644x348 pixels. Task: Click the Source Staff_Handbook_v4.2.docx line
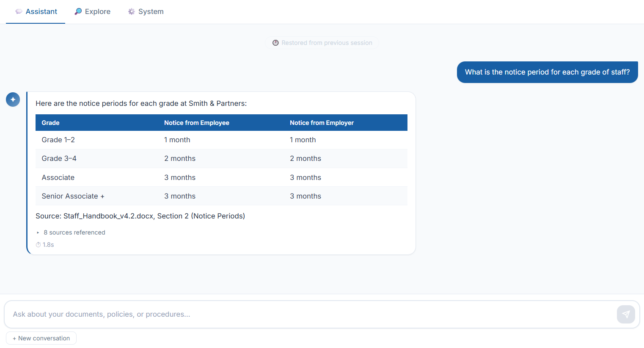pos(140,216)
